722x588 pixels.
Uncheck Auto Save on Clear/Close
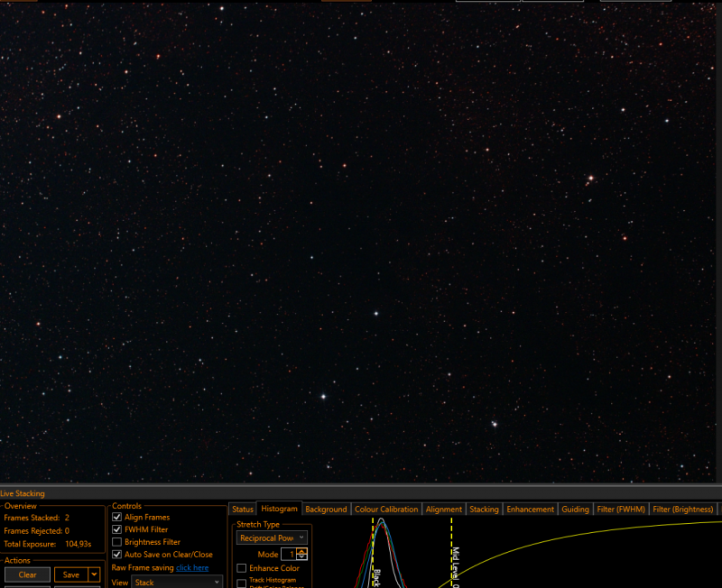coord(117,555)
